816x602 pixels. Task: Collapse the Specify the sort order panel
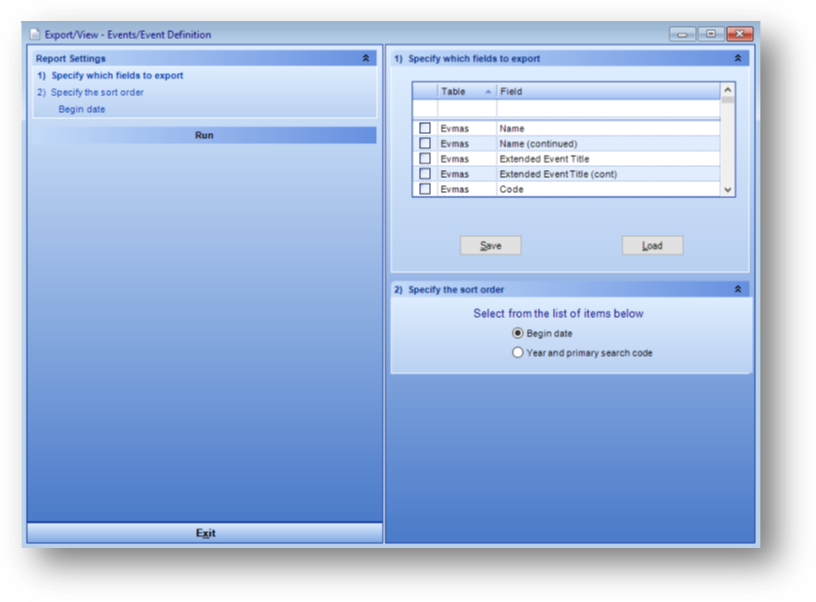pos(737,289)
